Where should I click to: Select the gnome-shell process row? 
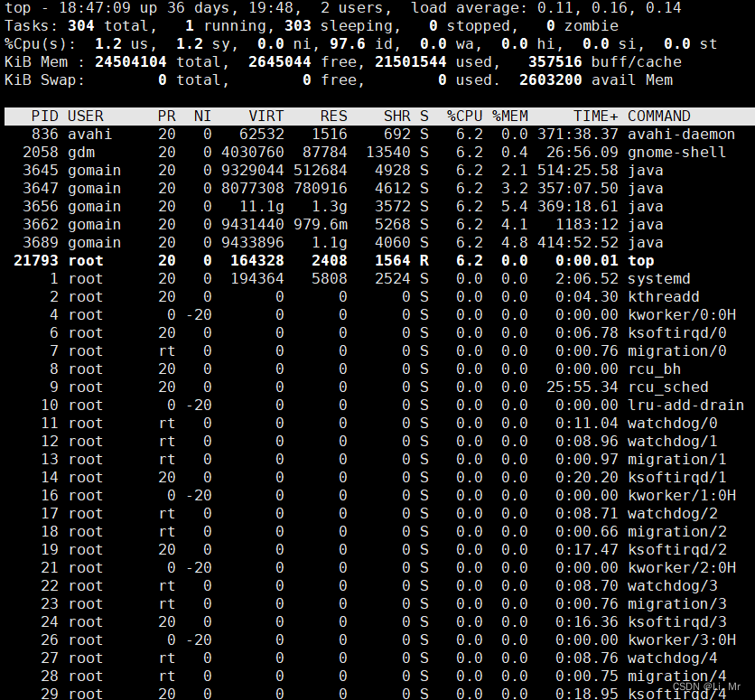pos(361,152)
